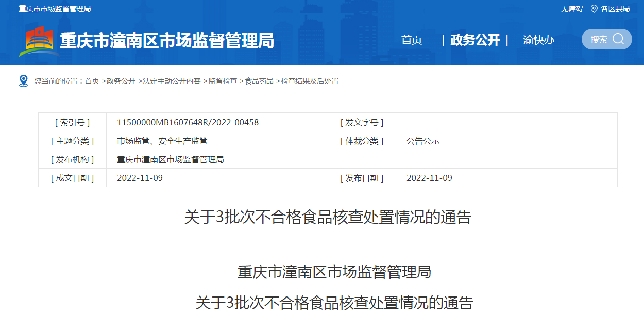
Task: Click the [ 发文字号 ] label cell
Action: pyautogui.click(x=362, y=122)
